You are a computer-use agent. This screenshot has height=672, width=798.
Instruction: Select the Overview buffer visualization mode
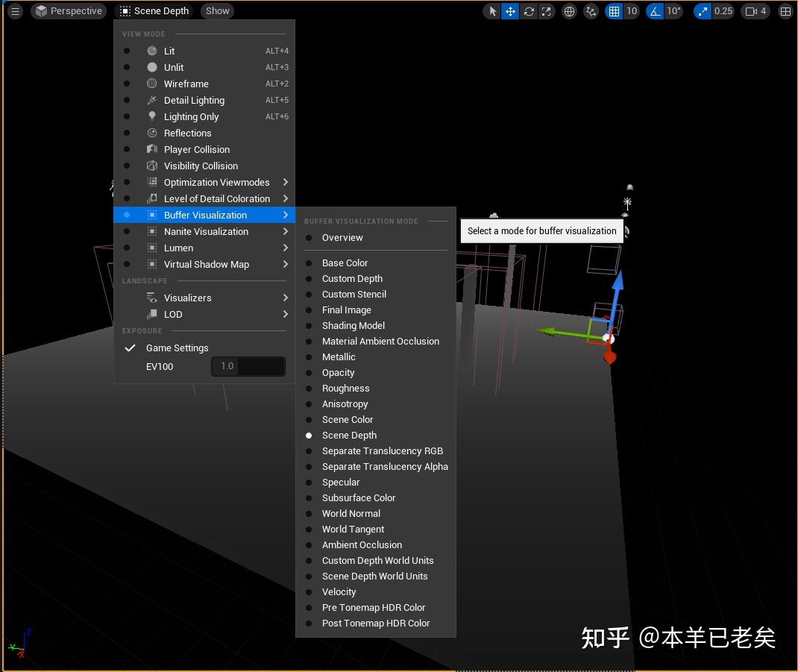pos(342,237)
